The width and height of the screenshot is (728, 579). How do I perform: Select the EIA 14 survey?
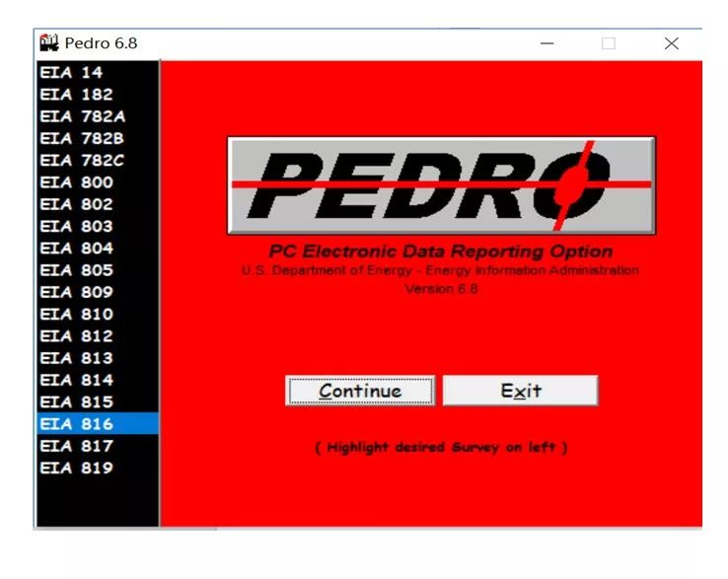pyautogui.click(x=98, y=72)
